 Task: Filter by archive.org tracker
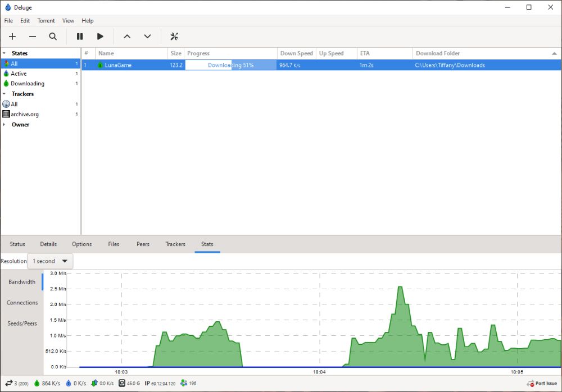[40, 114]
